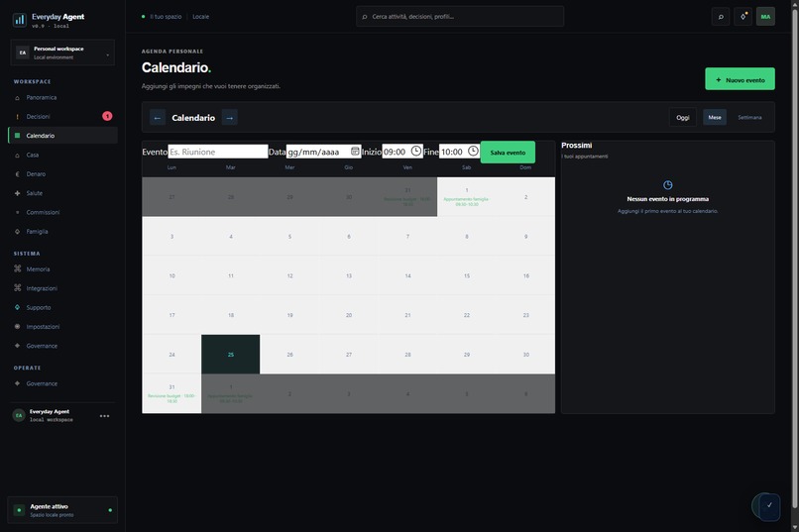Click the red Decisioni notification badge

click(x=107, y=116)
